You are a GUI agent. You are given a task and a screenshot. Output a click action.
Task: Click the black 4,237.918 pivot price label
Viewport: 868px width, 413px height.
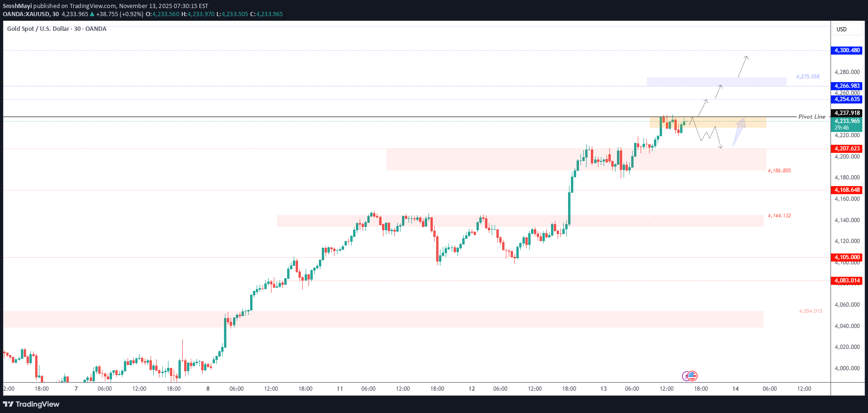(x=847, y=113)
